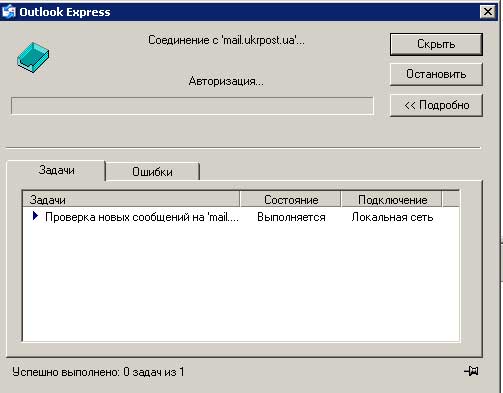Close the Outlook Express dialog
Image resolution: width=503 pixels, height=393 pixels.
[488, 12]
